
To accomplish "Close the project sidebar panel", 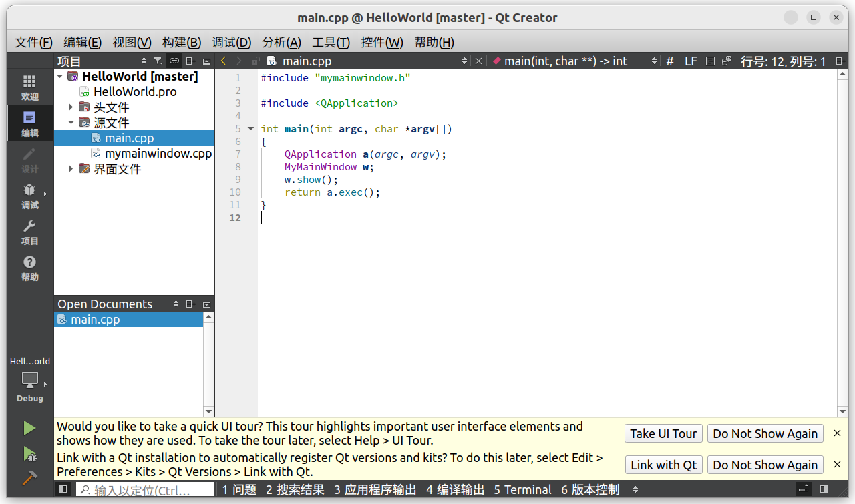I will [206, 61].
